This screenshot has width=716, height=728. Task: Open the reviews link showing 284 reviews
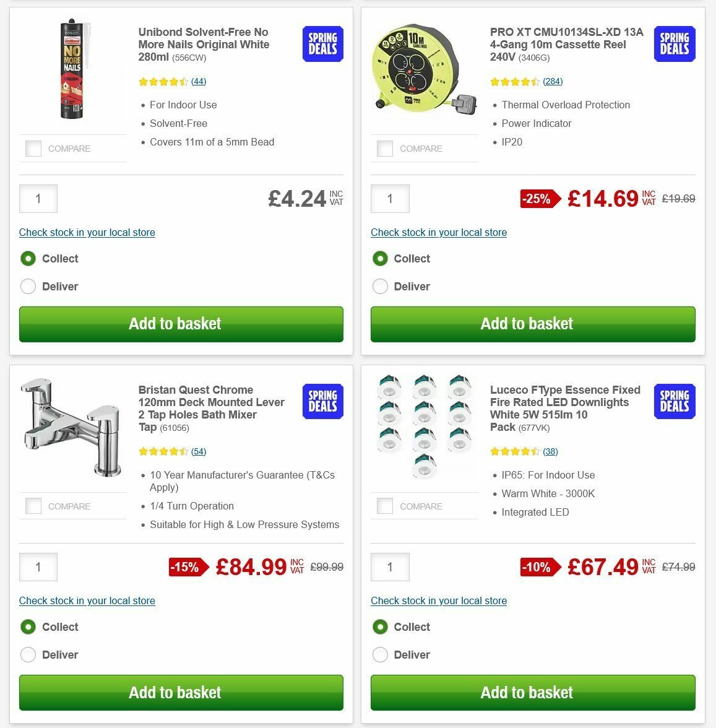[553, 81]
